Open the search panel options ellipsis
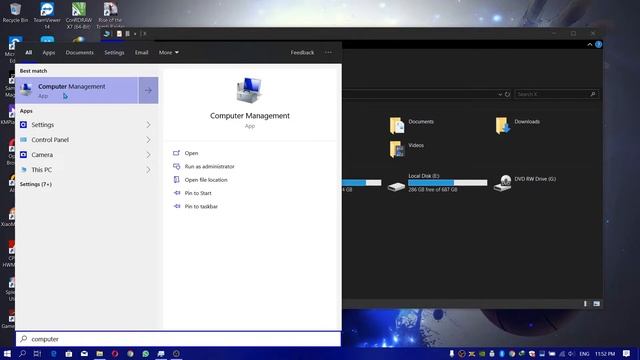Viewport: 640px width, 360px height. click(x=329, y=53)
